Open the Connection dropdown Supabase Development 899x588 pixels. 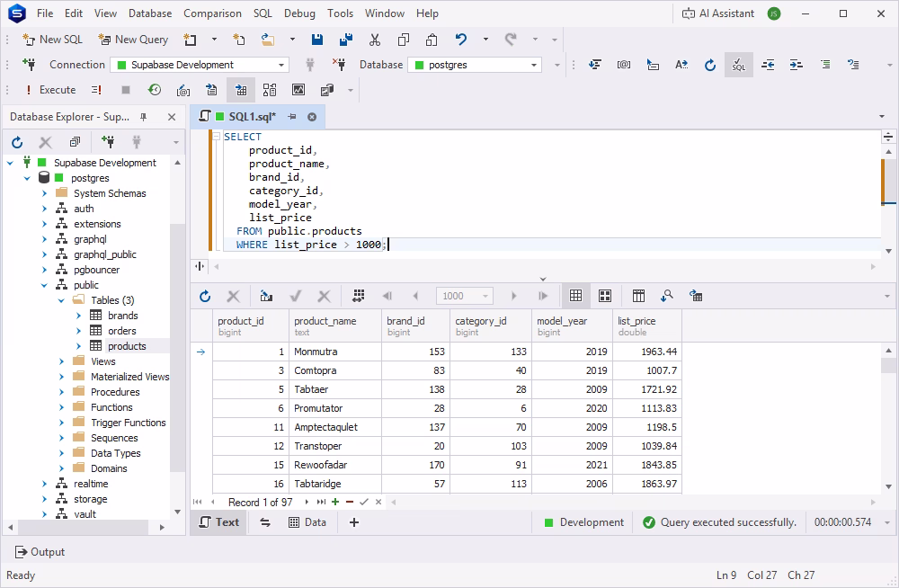[x=200, y=65]
